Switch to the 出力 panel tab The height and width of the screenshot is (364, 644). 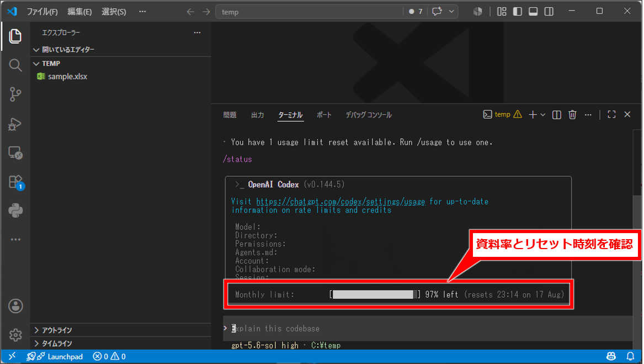click(258, 115)
